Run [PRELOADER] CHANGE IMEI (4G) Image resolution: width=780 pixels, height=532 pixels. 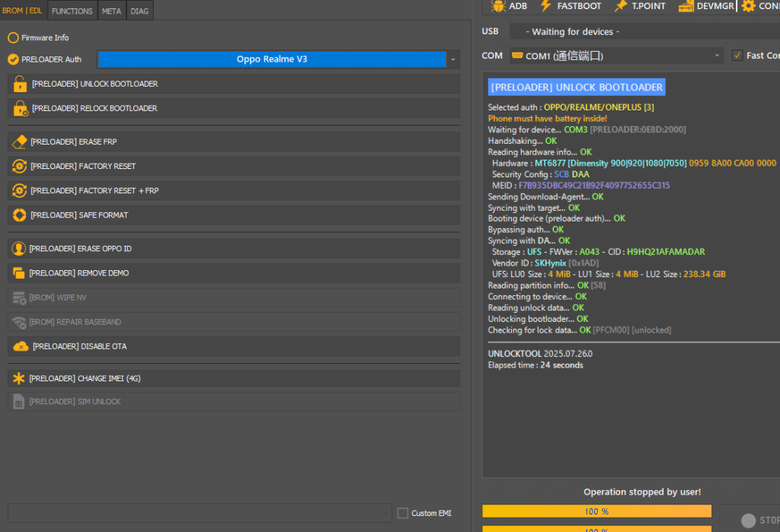[234, 378]
